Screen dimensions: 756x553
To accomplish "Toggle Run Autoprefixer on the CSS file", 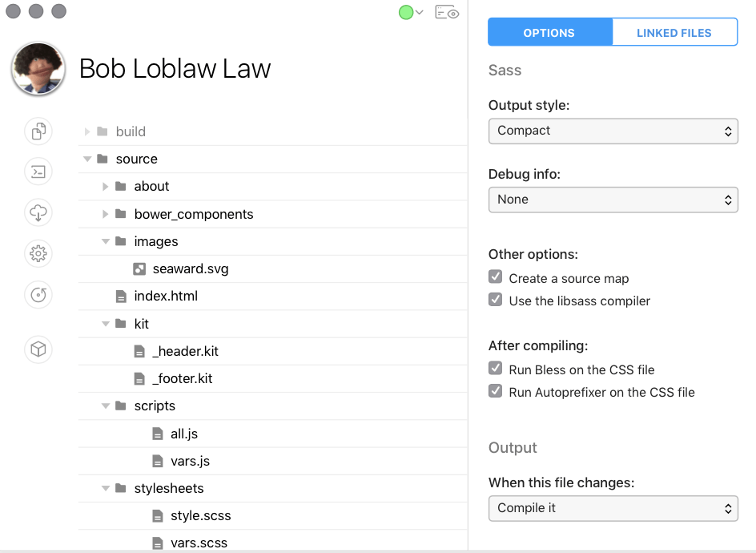I will tap(495, 391).
